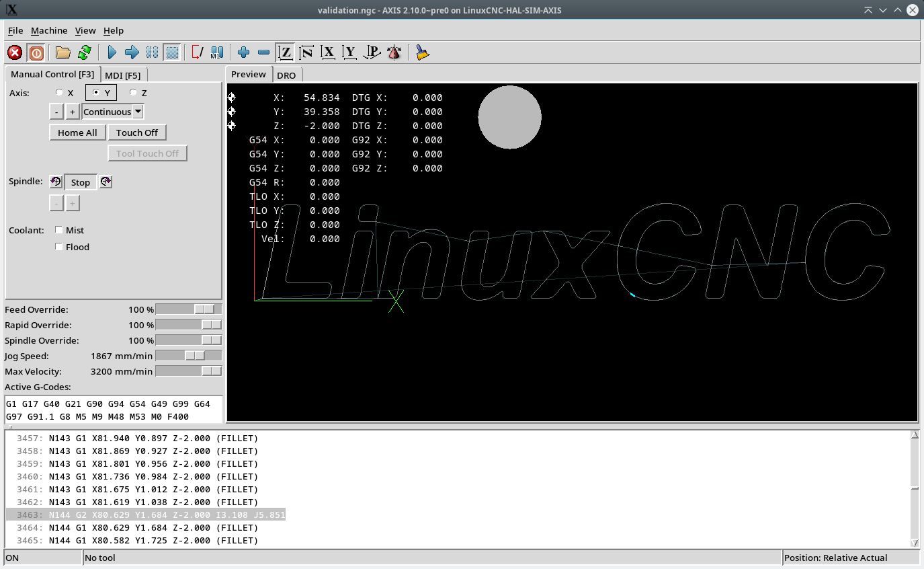Open a G-code file via folder icon

click(x=63, y=52)
